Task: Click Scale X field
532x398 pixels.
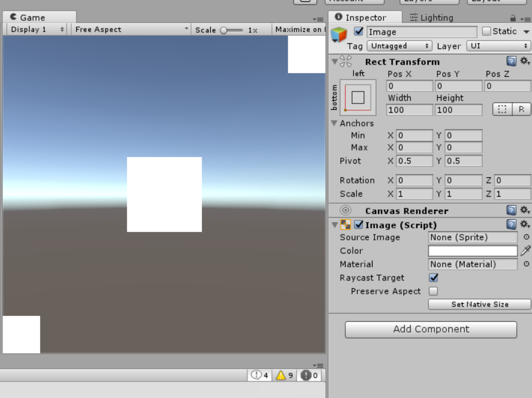Action: coord(414,194)
